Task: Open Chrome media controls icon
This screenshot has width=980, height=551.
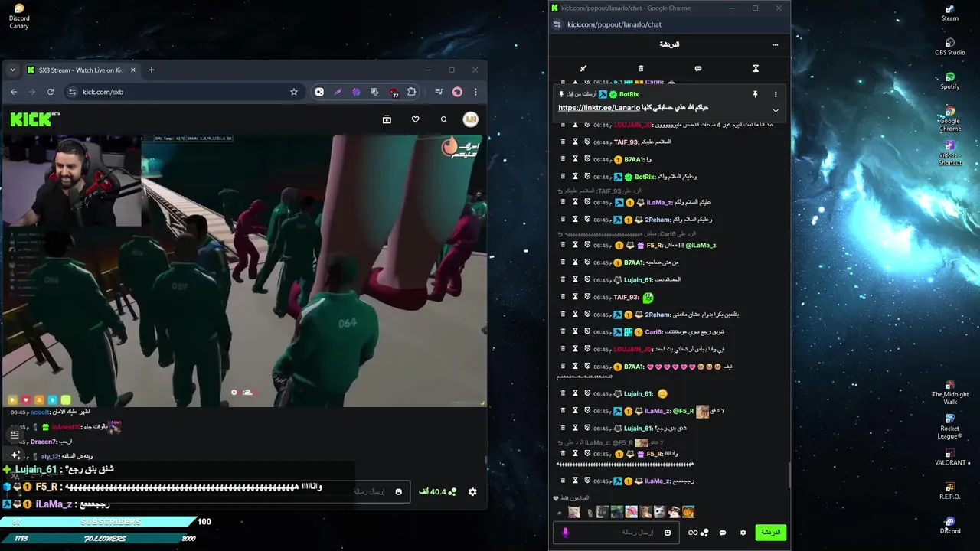Action: coord(439,92)
